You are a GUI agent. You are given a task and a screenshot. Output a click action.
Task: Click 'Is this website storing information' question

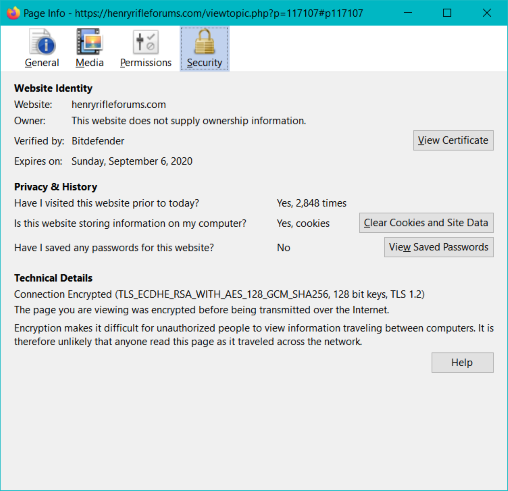pos(130,223)
